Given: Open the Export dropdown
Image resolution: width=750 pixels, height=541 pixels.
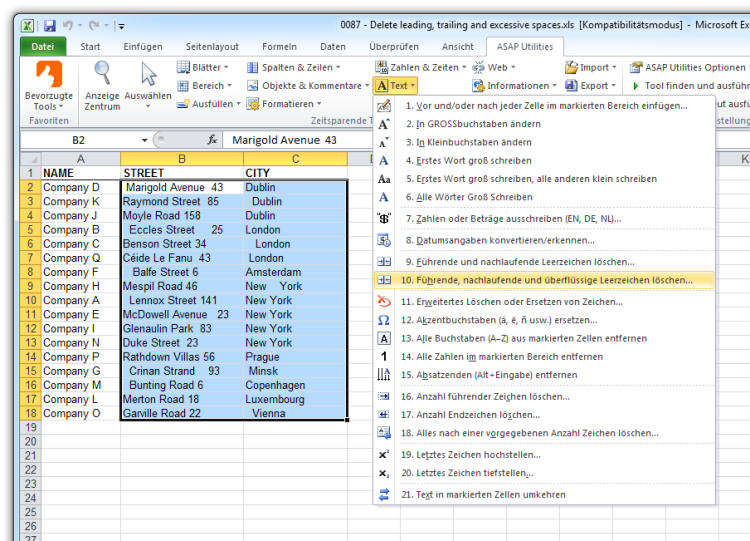Looking at the screenshot, I should point(590,86).
